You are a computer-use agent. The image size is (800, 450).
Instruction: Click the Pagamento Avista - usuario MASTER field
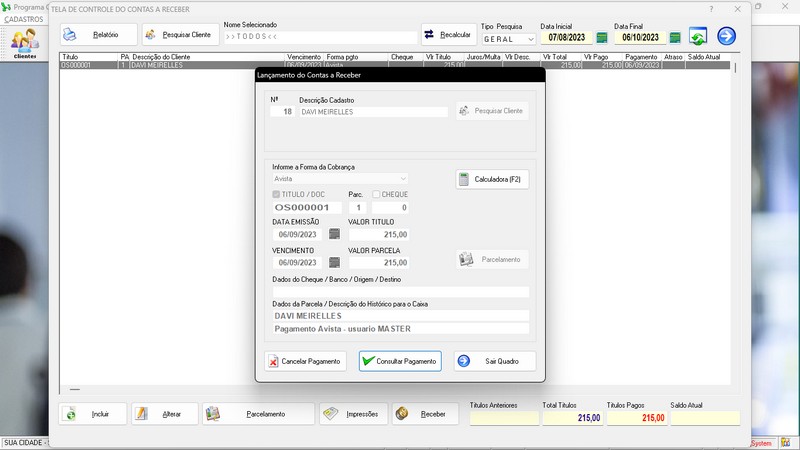401,329
